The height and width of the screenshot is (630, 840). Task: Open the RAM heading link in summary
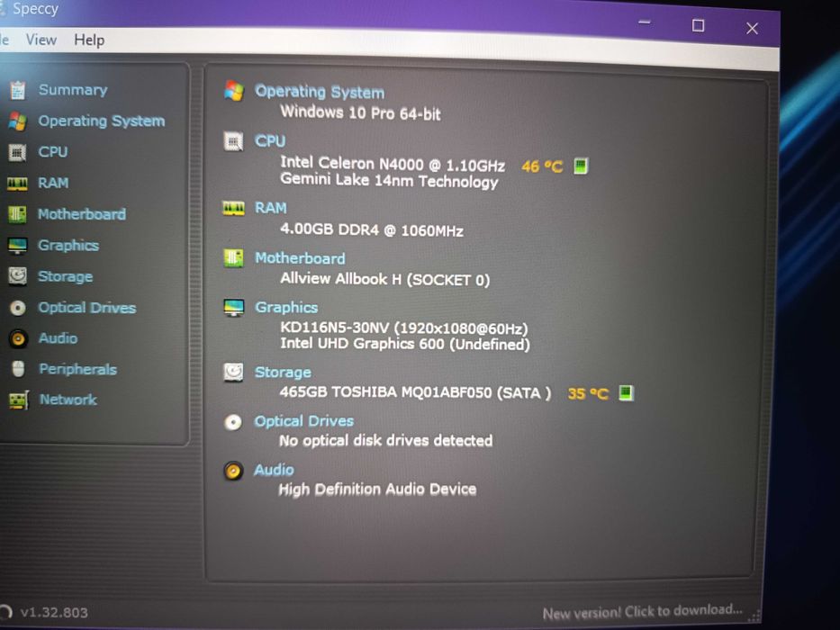coord(270,208)
